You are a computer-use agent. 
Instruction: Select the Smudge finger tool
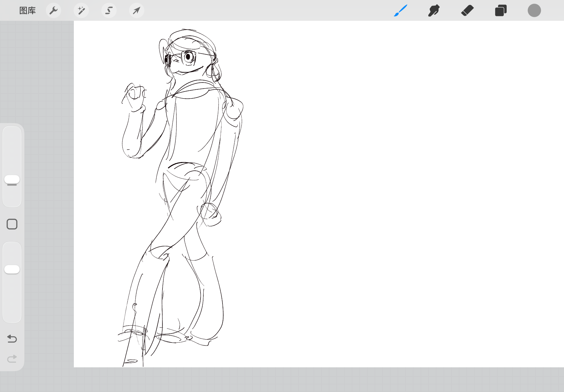434,11
